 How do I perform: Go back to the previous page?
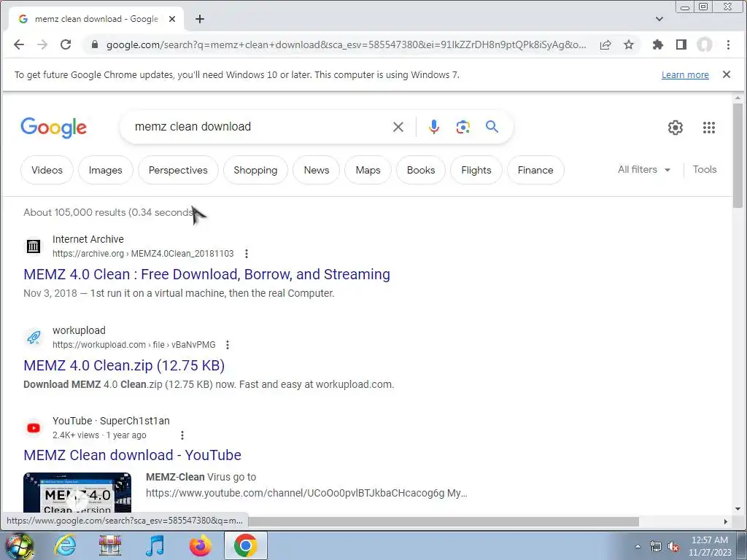(x=18, y=44)
